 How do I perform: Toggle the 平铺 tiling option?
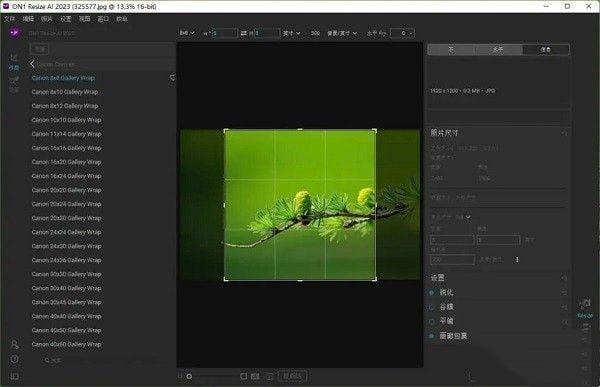pyautogui.click(x=432, y=322)
